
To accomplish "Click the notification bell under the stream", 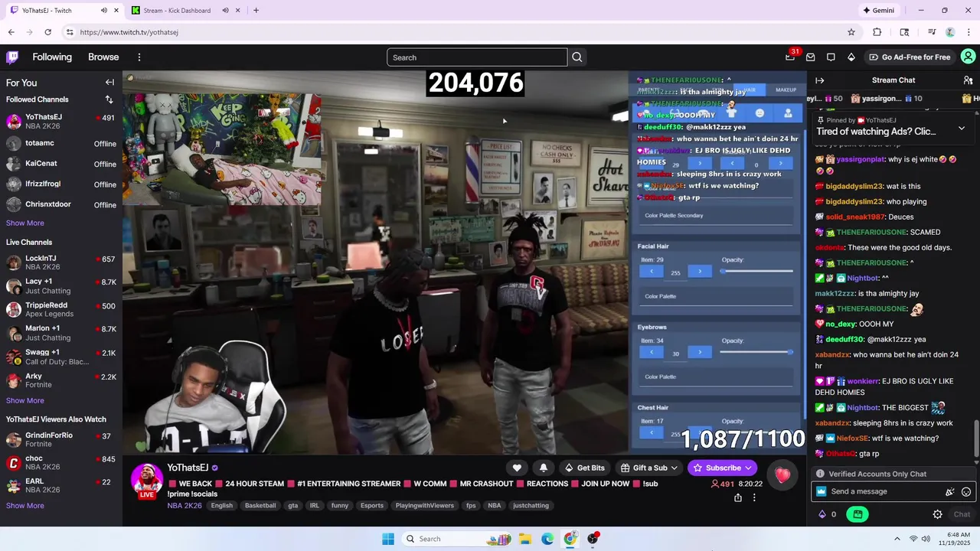I will [x=544, y=468].
